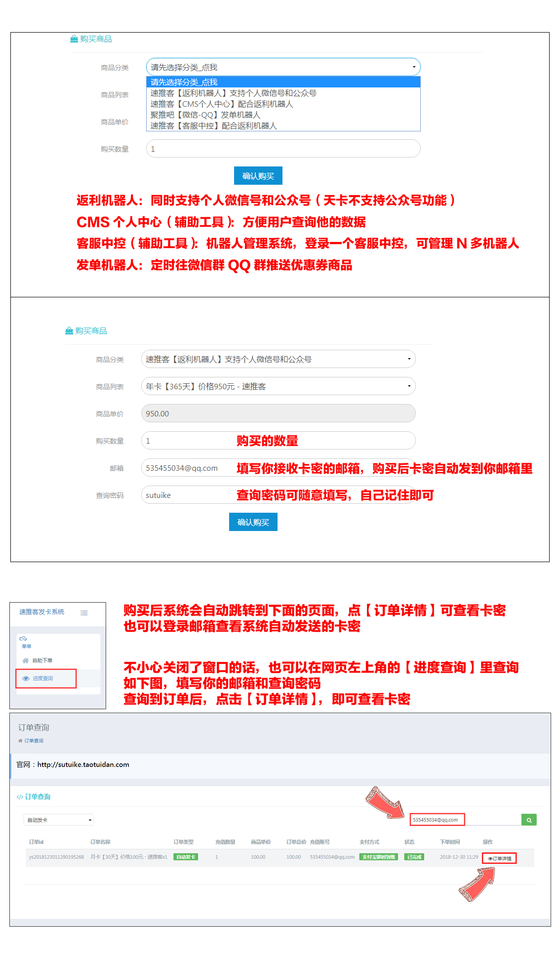
Task: Click the home icon in 订单查询 breadcrumb
Action: click(x=20, y=740)
